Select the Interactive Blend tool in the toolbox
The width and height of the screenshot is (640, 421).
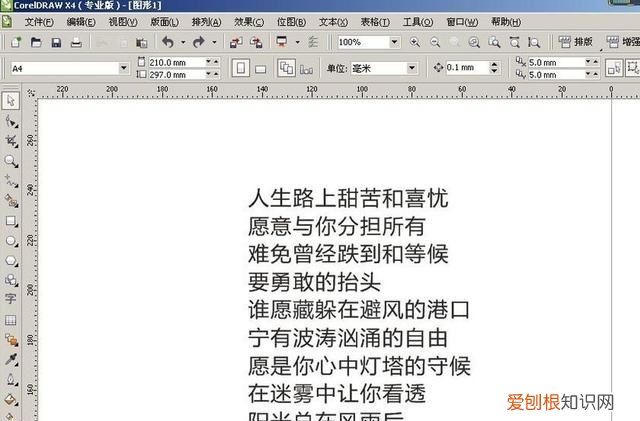click(11, 340)
